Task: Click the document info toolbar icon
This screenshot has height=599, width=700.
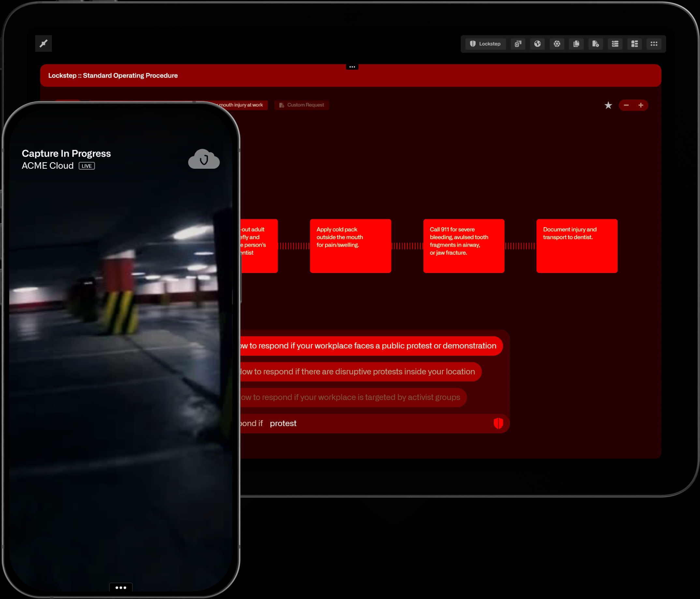Action: pyautogui.click(x=596, y=44)
